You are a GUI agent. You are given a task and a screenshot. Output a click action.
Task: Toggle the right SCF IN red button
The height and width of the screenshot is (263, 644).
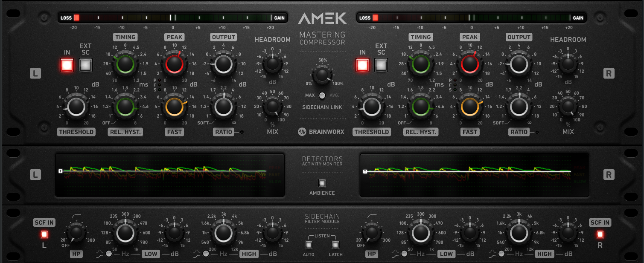pyautogui.click(x=600, y=234)
